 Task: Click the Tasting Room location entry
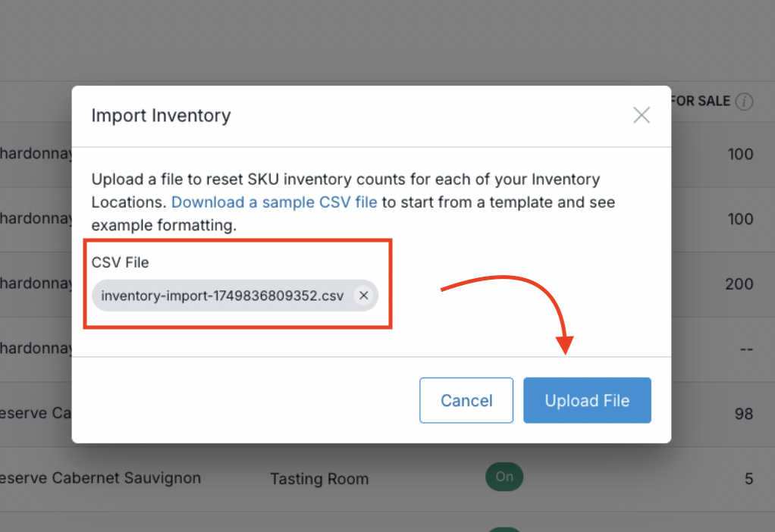pos(319,479)
